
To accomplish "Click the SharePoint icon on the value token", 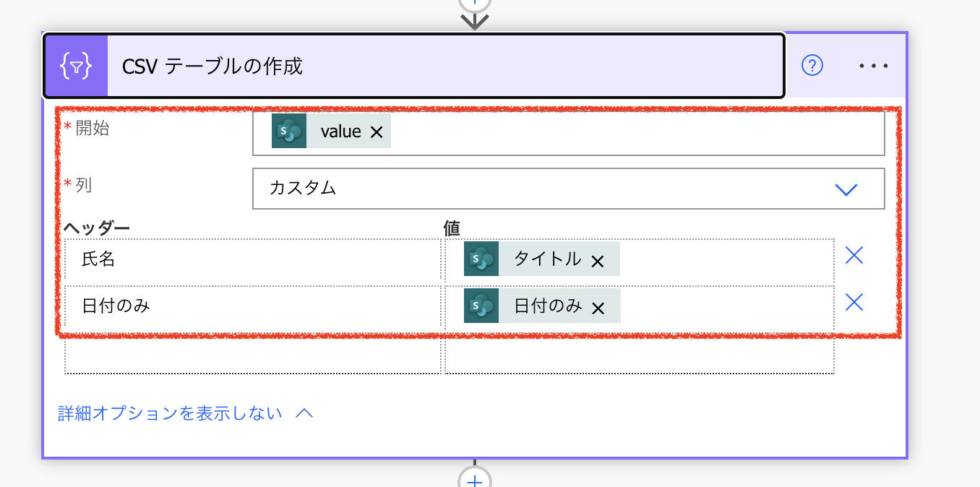I will (x=288, y=131).
